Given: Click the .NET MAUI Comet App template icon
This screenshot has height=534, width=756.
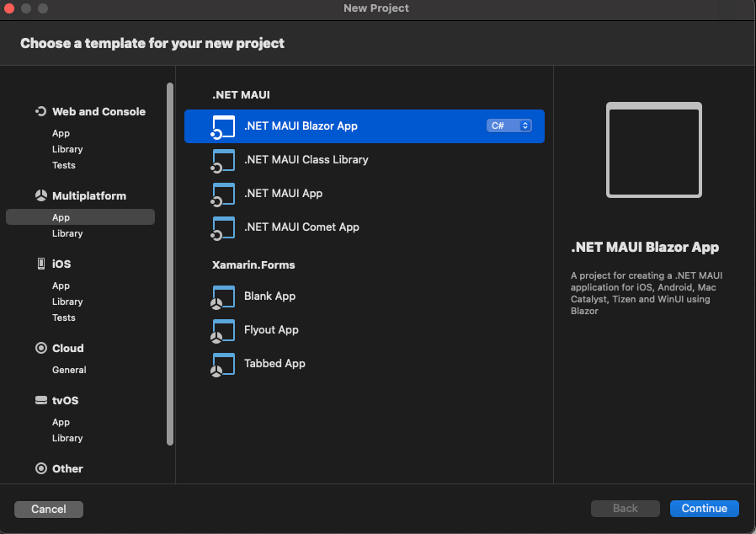Looking at the screenshot, I should point(223,228).
